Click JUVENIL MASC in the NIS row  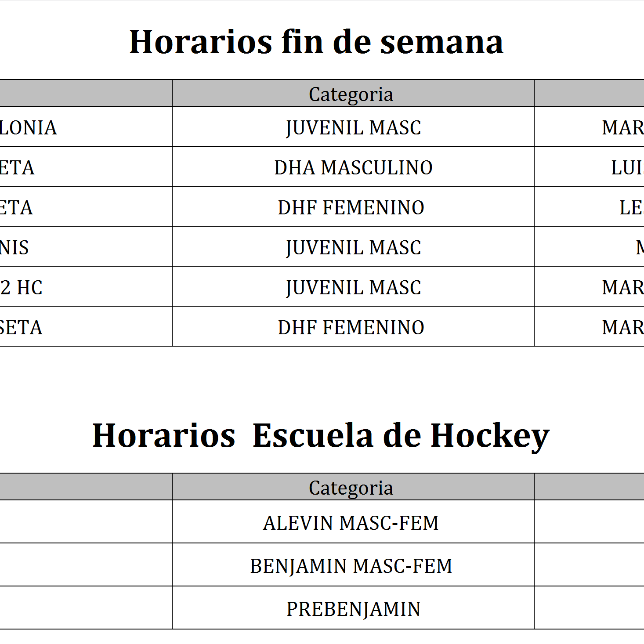click(353, 247)
